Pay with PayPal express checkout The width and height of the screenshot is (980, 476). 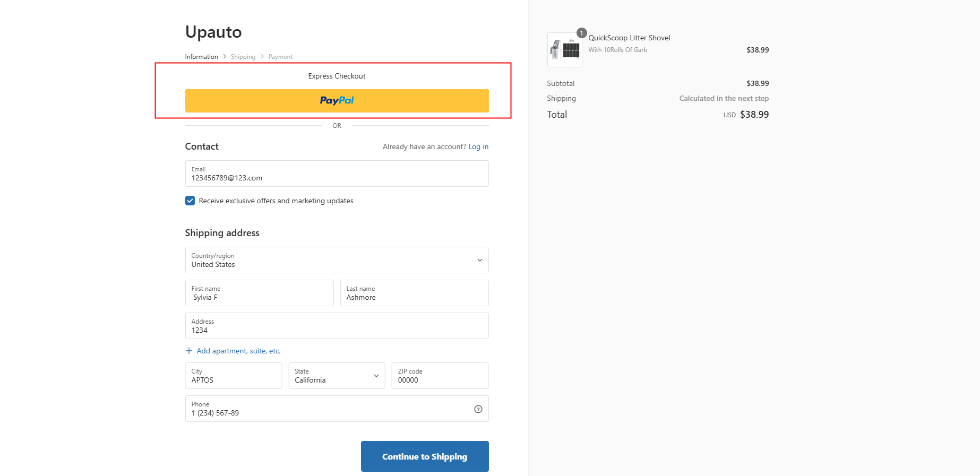point(337,101)
